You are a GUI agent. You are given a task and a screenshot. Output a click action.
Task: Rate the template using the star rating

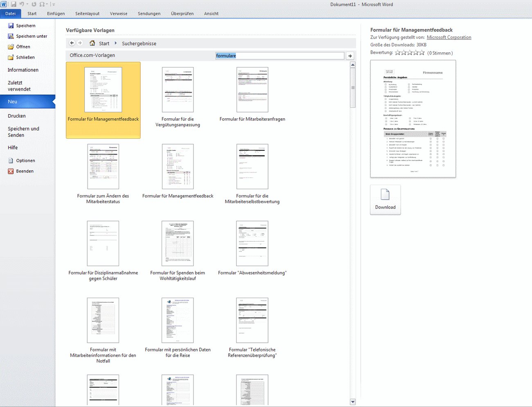[x=409, y=52]
